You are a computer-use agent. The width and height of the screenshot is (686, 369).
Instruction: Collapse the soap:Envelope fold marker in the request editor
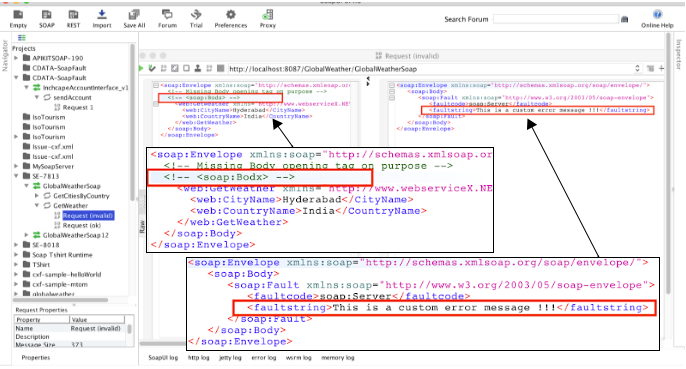pyautogui.click(x=156, y=85)
